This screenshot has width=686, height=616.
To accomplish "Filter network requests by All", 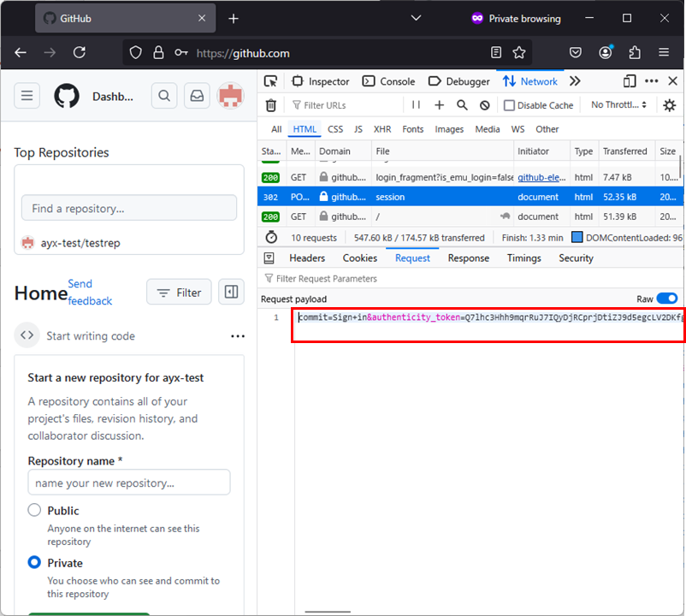I will 276,129.
